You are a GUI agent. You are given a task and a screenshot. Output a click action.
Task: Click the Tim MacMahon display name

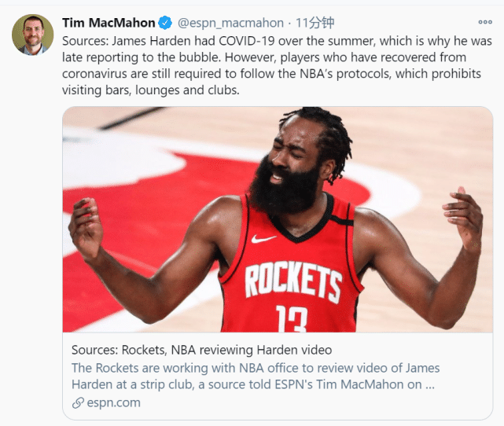coord(109,23)
